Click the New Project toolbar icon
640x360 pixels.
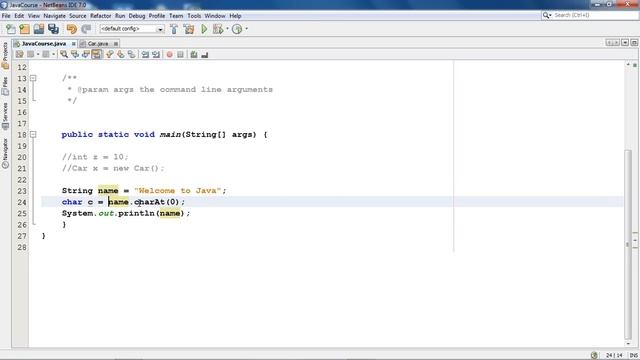(24, 29)
